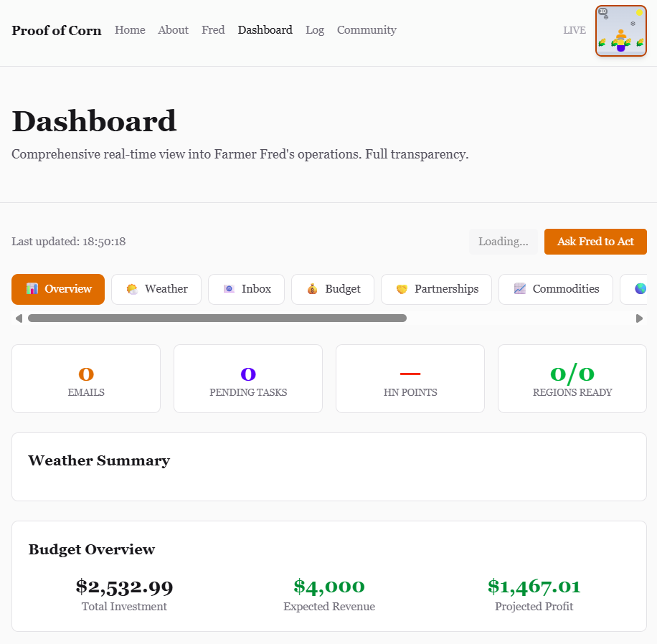Screen dimensions: 657x644
Task: Click the left arrow of the tab scrollbar
Action: click(19, 318)
